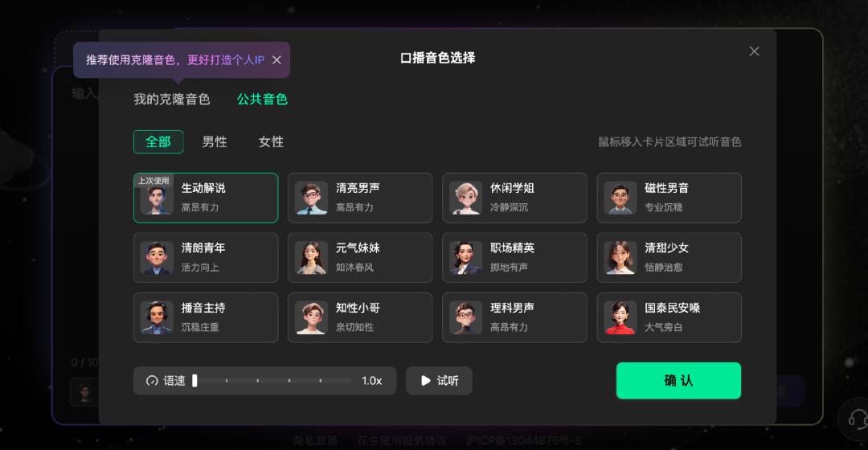
Task: Choose the 理科男声 voice card
Action: 514,317
